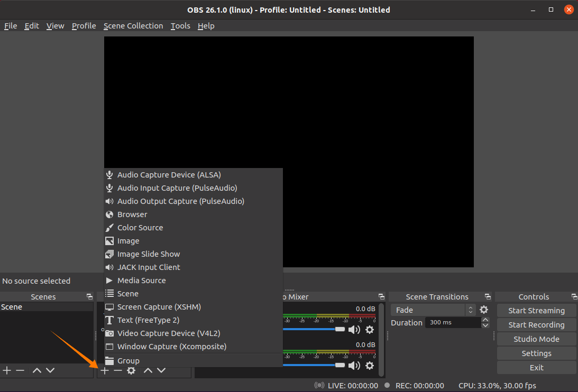This screenshot has width=578, height=392.
Task: Open the Help menu
Action: pos(206,26)
